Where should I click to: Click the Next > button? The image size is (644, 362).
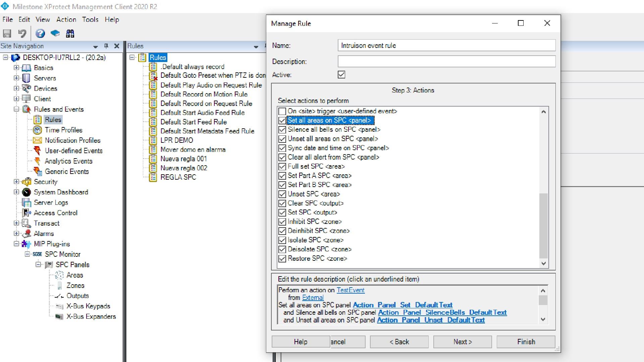click(x=463, y=342)
